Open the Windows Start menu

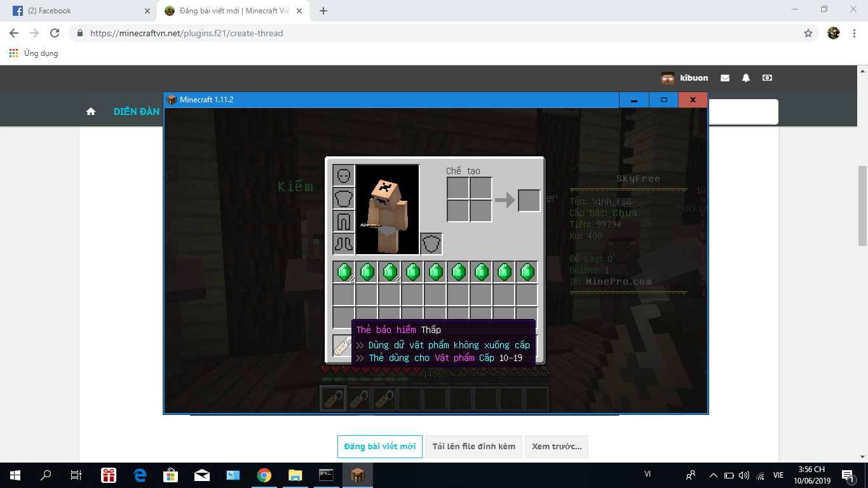15,475
